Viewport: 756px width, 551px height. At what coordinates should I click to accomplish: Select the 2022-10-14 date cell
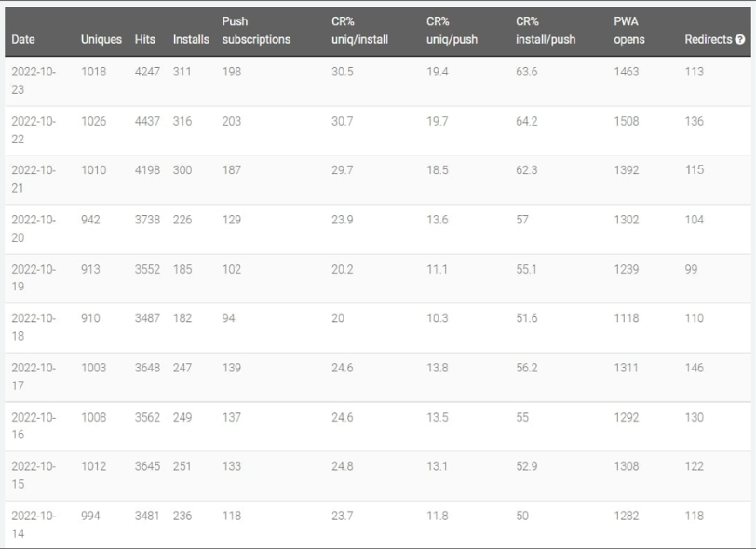(x=34, y=525)
